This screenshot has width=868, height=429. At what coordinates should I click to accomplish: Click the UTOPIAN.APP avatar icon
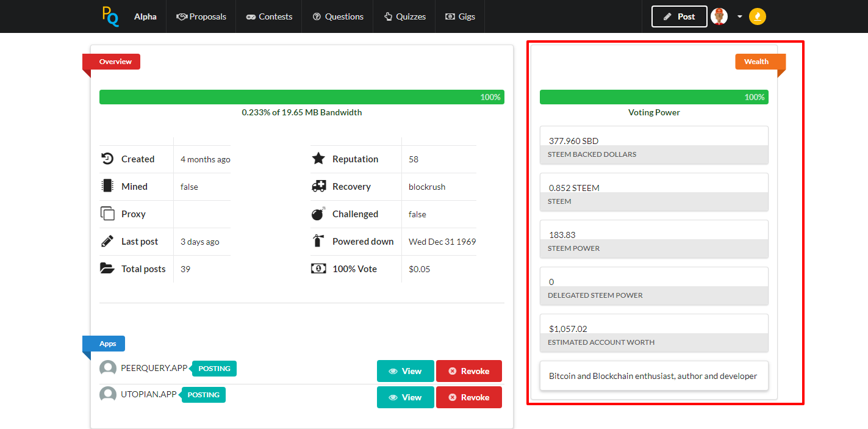[108, 395]
